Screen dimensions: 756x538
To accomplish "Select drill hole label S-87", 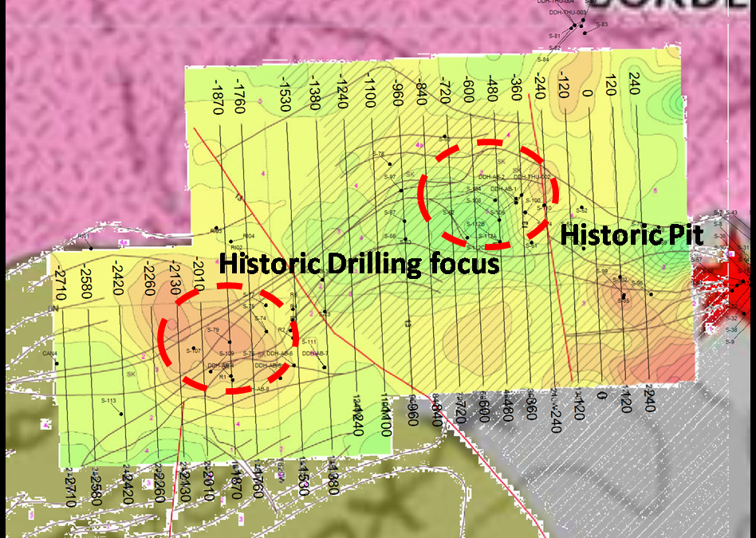I will pyautogui.click(x=390, y=213).
